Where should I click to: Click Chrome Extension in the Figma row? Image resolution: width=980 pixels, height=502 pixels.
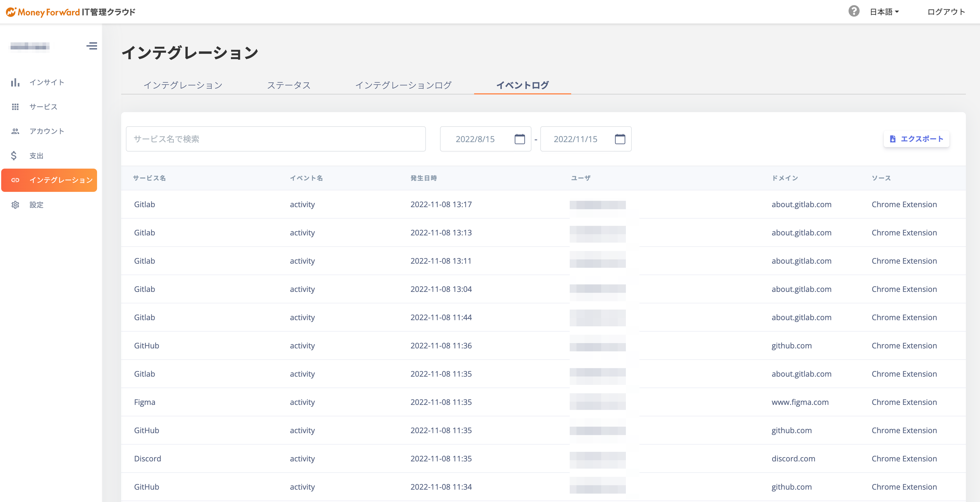click(x=904, y=402)
